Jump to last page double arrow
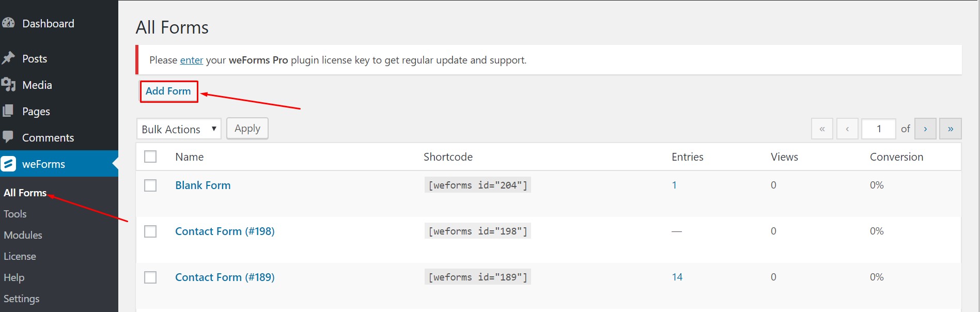The height and width of the screenshot is (312, 980). coord(950,129)
